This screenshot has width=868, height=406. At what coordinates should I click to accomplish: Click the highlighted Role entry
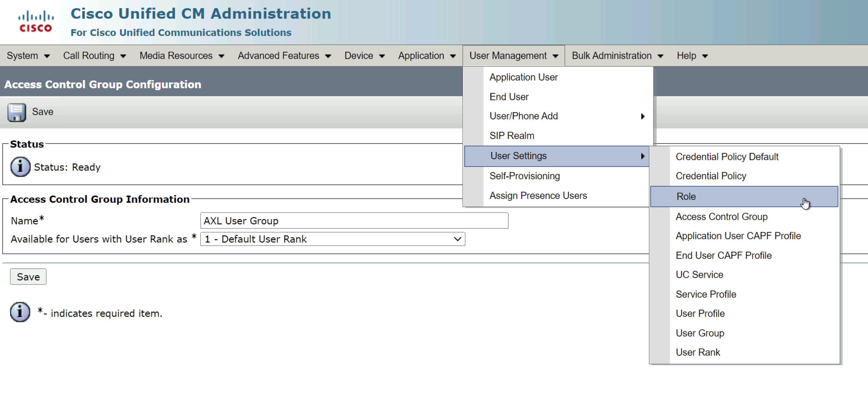[x=744, y=197]
